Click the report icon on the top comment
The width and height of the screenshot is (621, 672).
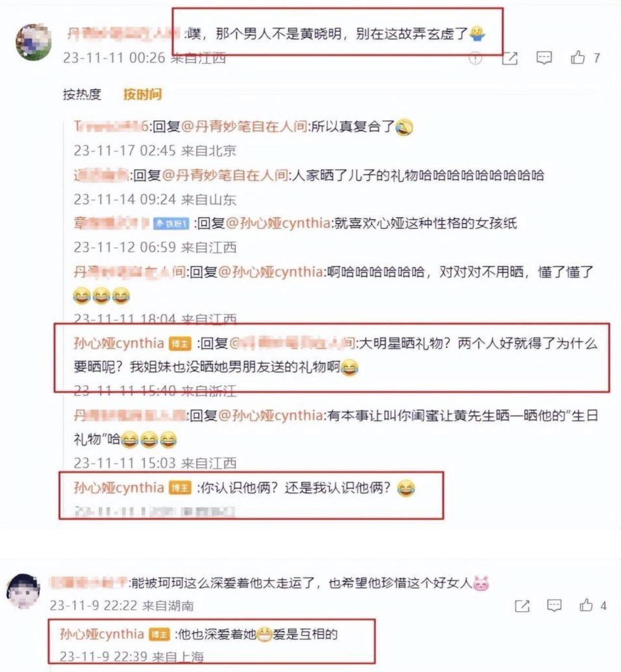475,59
